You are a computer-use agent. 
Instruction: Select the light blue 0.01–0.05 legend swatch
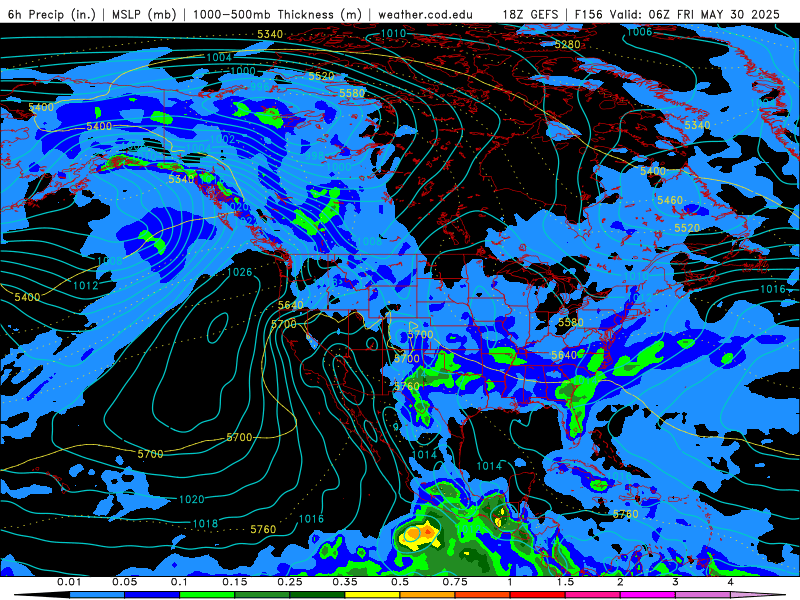[97, 595]
